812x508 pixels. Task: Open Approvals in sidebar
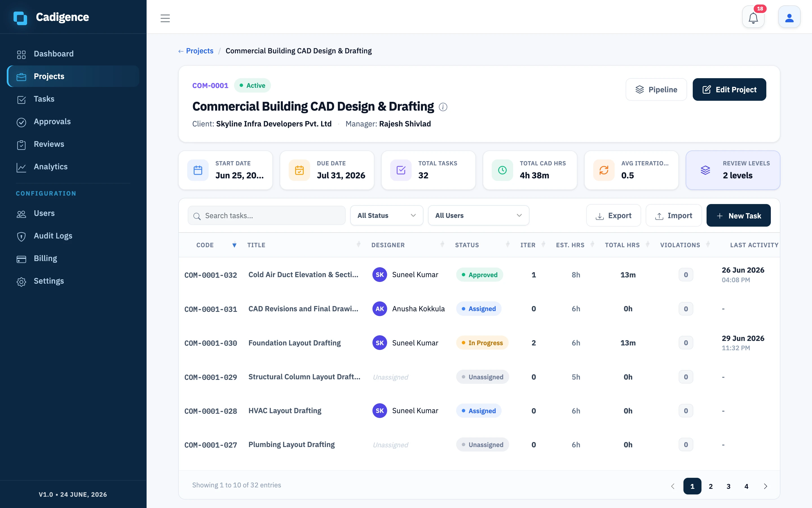click(73, 121)
